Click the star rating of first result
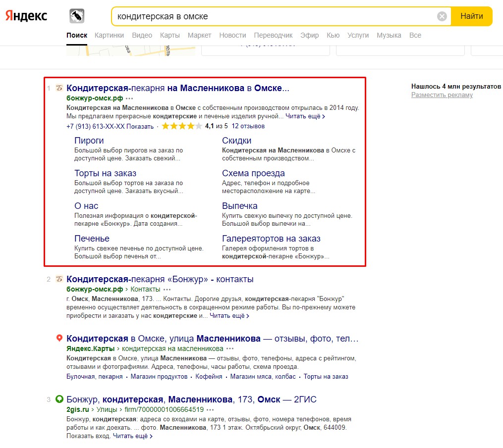This screenshot has height=448, width=503. point(182,126)
